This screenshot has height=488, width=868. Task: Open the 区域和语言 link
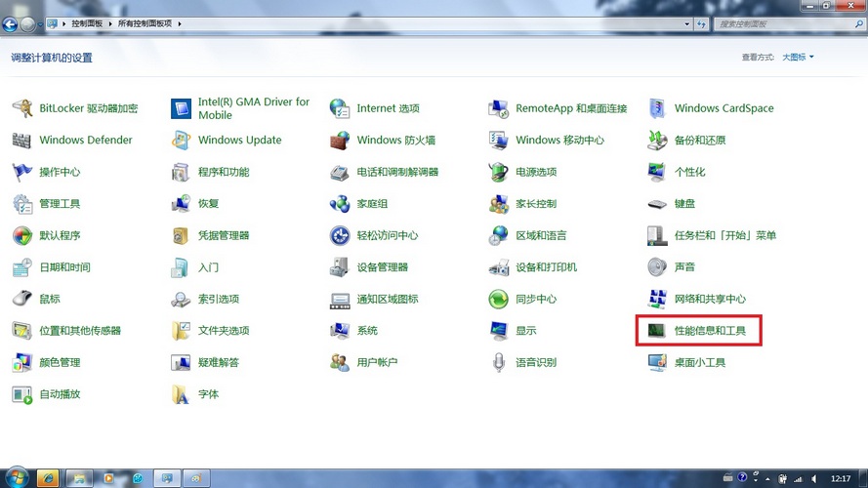click(x=541, y=235)
